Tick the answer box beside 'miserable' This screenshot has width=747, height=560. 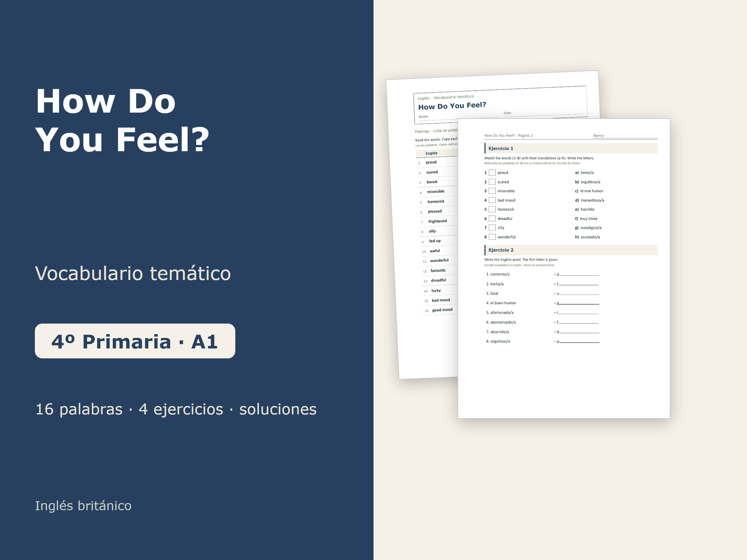492,191
